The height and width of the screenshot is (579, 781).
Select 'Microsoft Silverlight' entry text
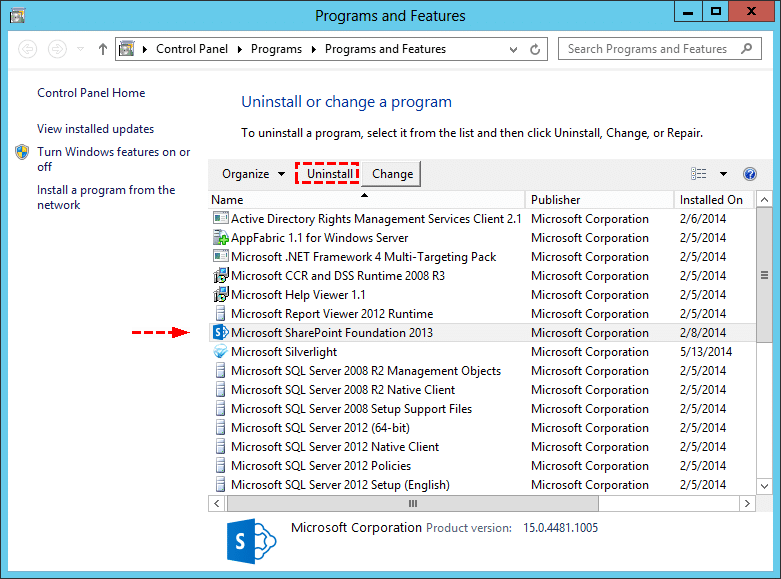coord(284,352)
